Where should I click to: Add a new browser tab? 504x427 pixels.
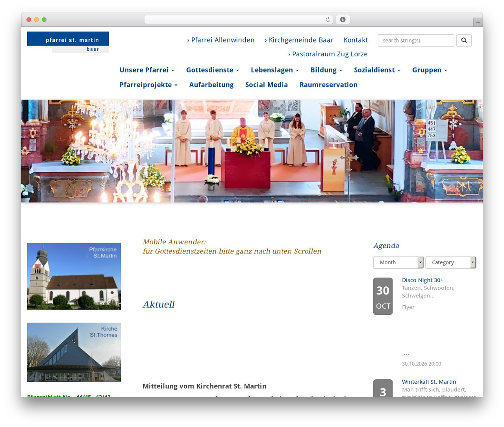point(478,22)
